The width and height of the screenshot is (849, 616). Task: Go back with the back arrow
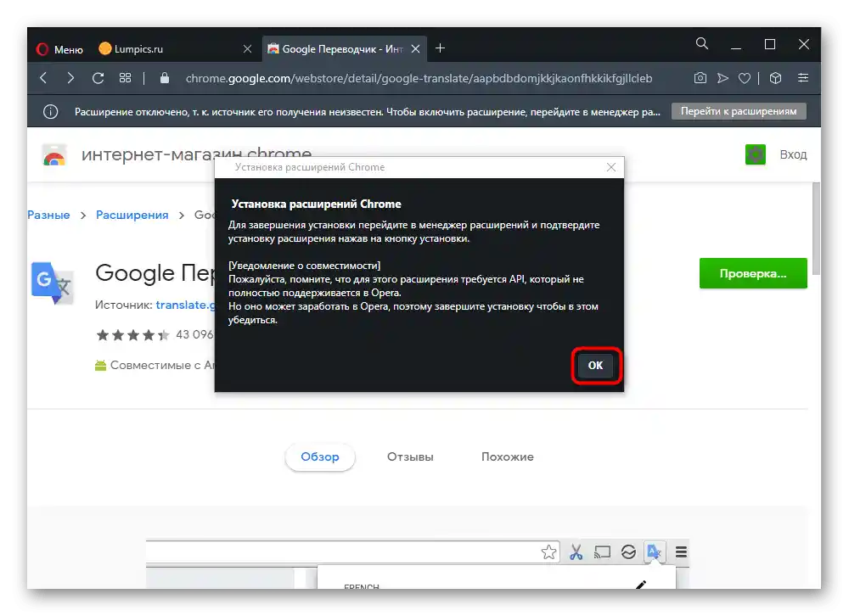pyautogui.click(x=44, y=78)
